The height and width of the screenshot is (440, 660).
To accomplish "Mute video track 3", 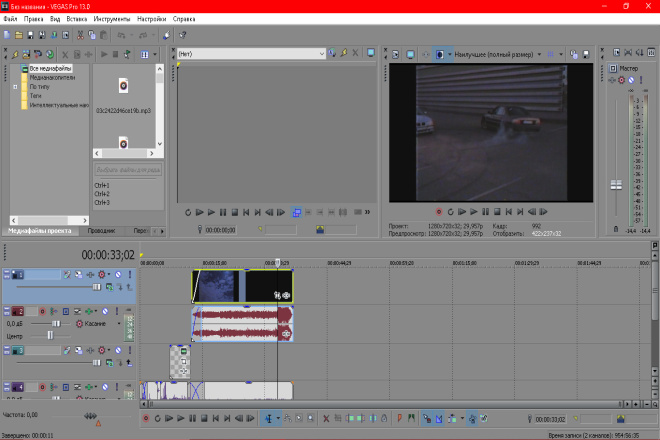I will click(x=118, y=350).
